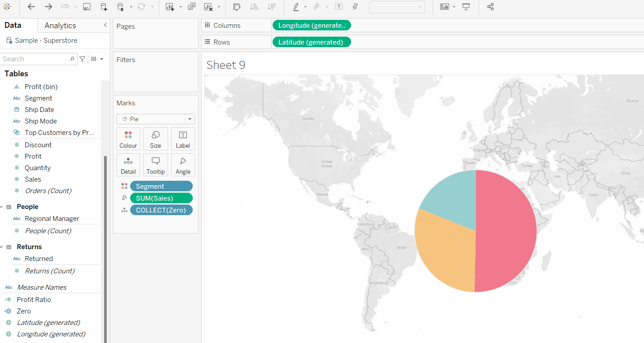Open the Detail card in Marks

coord(128,165)
